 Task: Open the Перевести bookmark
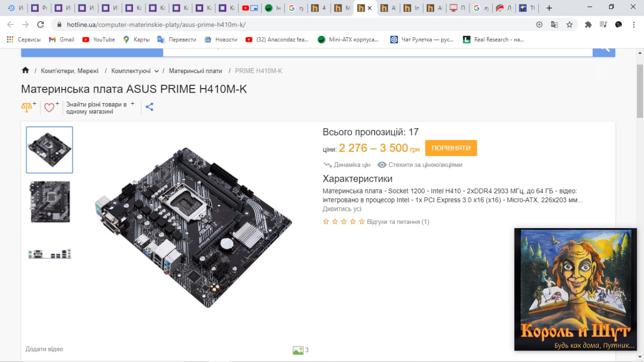177,39
